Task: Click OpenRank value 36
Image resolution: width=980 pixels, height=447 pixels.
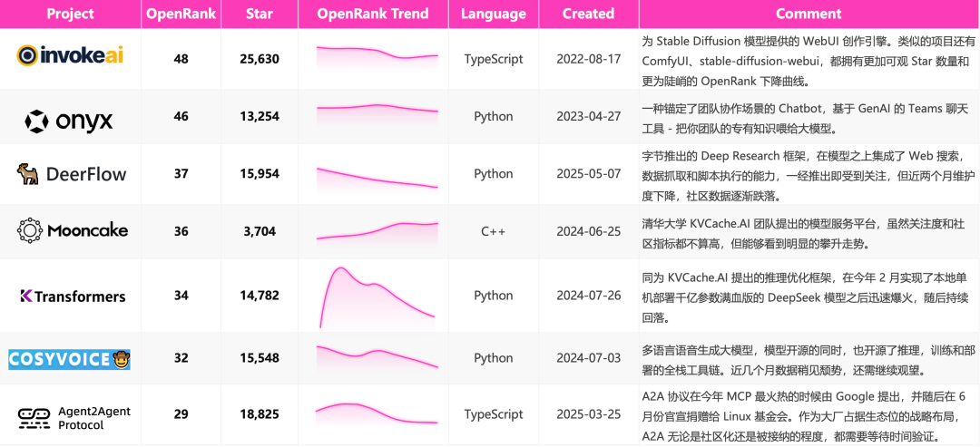Action: click(x=181, y=231)
